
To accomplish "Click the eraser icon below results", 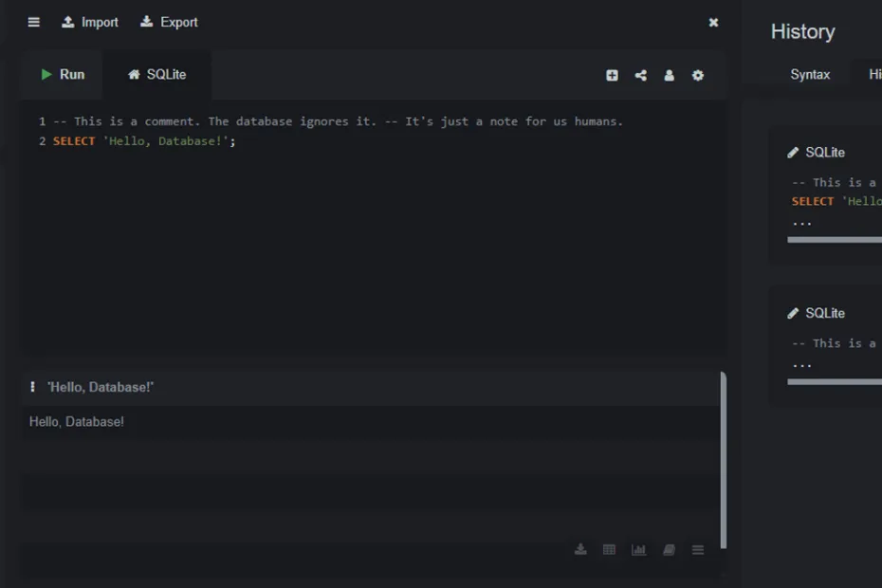I will [669, 550].
